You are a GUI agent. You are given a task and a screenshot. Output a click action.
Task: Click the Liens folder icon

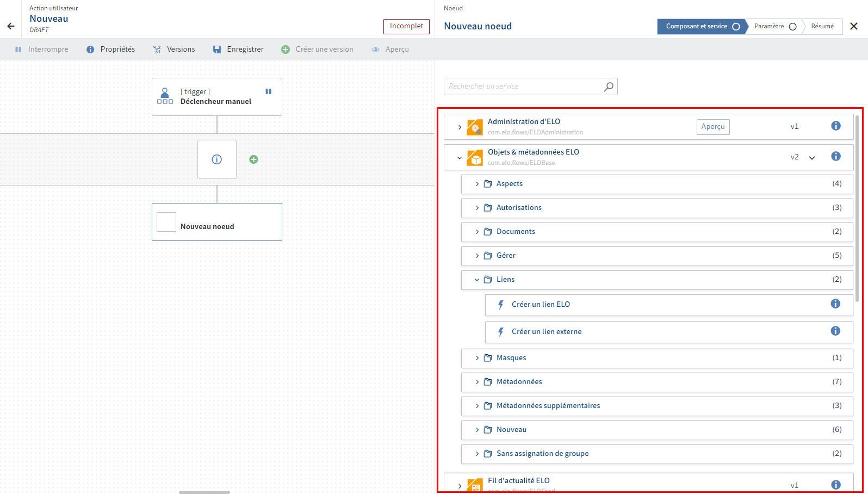point(488,280)
